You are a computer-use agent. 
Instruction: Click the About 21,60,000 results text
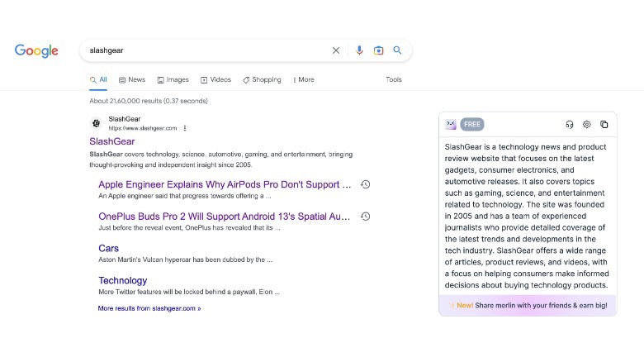pos(149,101)
